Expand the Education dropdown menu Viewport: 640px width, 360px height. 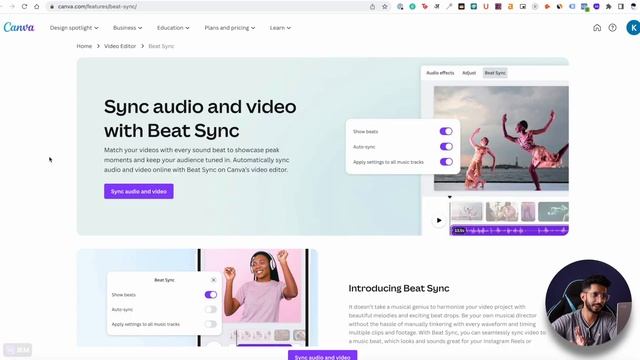pyautogui.click(x=173, y=28)
